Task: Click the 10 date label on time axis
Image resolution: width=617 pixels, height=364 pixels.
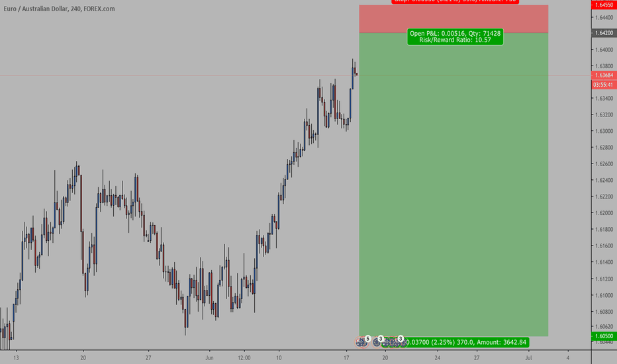Action: pyautogui.click(x=279, y=357)
